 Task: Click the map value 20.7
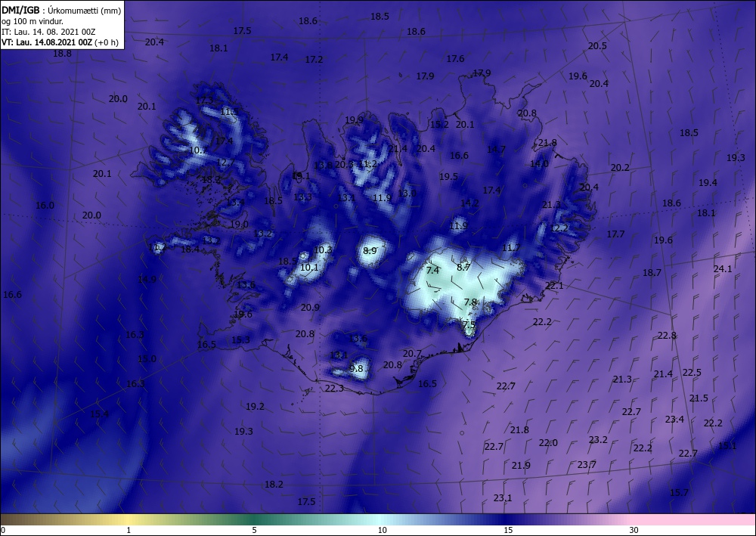point(412,354)
